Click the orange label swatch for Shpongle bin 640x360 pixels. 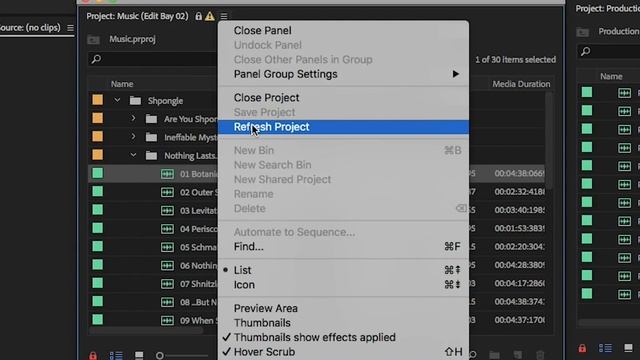98,100
